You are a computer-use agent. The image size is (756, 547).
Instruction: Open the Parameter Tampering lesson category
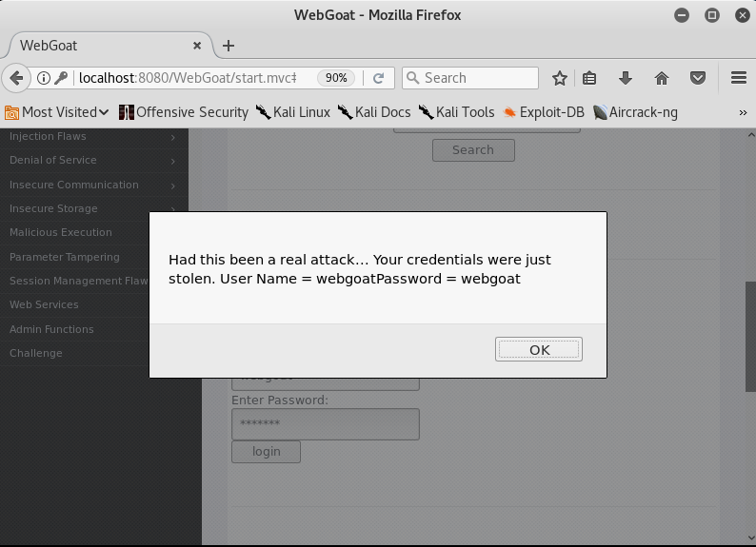pyautogui.click(x=65, y=257)
